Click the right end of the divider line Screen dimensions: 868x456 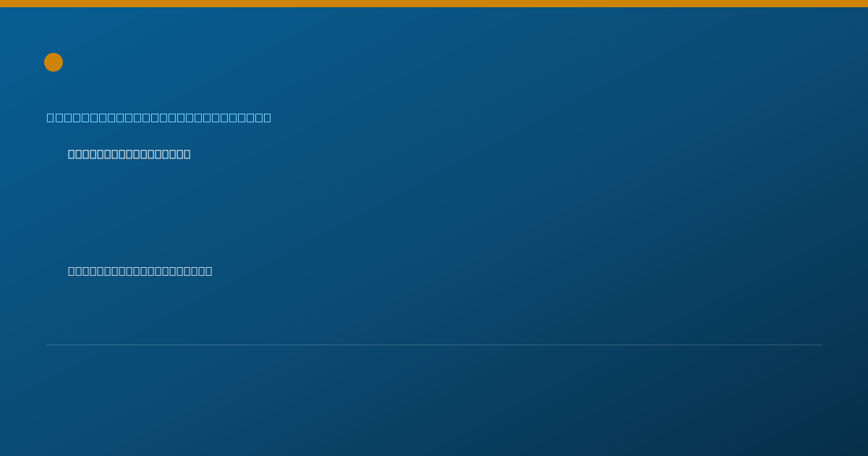[820, 345]
